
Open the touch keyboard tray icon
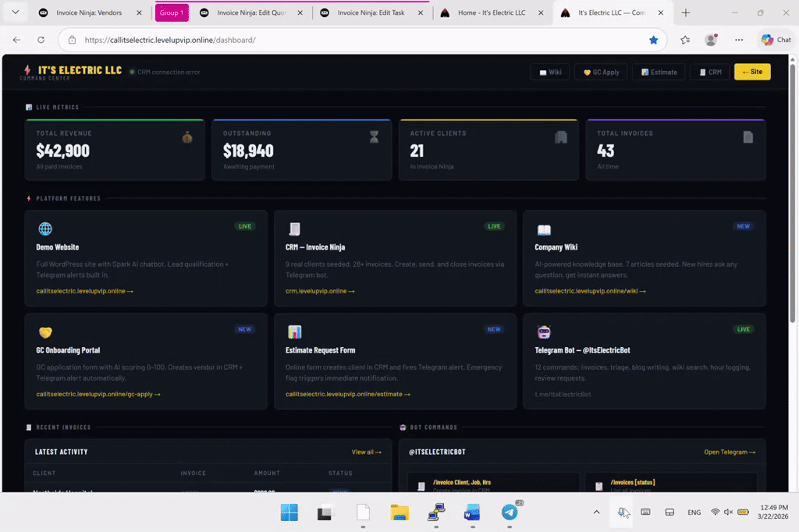pos(645,512)
